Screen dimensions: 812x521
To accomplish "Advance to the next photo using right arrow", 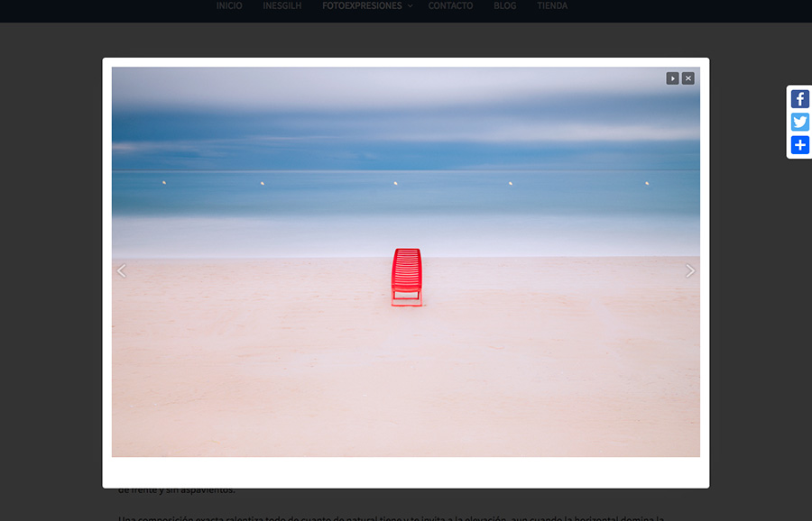I will pos(690,270).
